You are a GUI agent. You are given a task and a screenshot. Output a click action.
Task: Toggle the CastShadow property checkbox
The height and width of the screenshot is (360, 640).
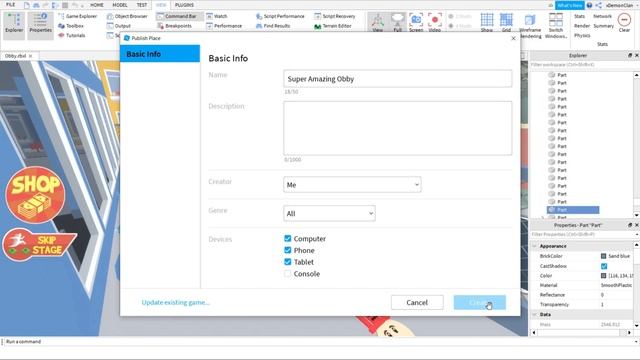(x=604, y=266)
